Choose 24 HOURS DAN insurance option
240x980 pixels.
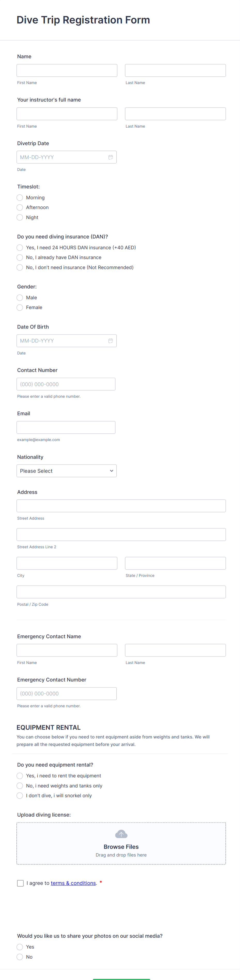point(19,247)
